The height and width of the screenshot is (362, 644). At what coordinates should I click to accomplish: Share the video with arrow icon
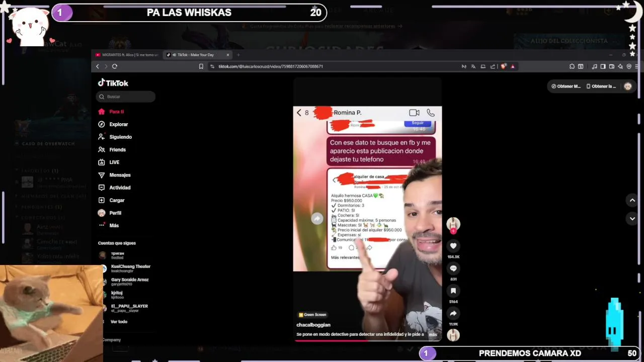click(x=453, y=313)
